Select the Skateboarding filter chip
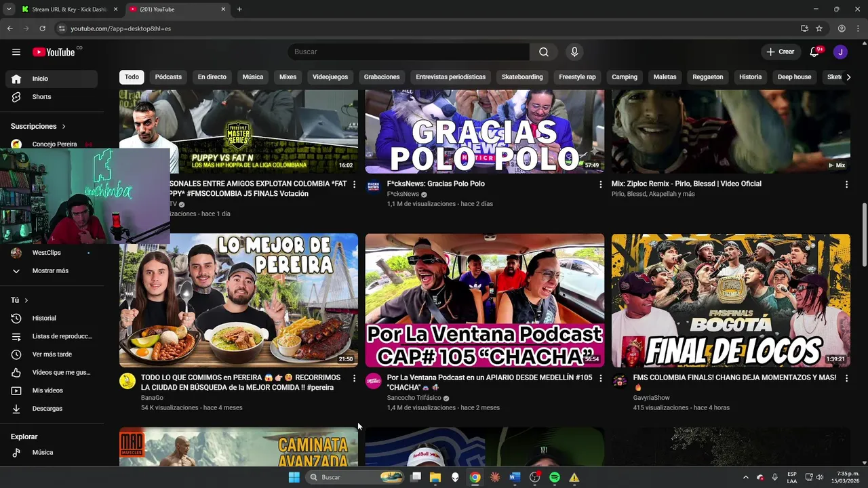 point(522,77)
